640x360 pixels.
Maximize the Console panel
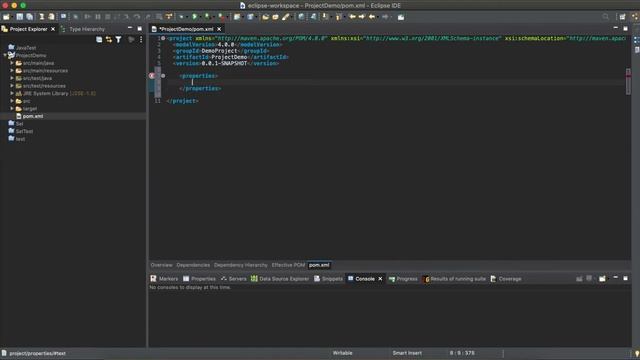(x=625, y=278)
